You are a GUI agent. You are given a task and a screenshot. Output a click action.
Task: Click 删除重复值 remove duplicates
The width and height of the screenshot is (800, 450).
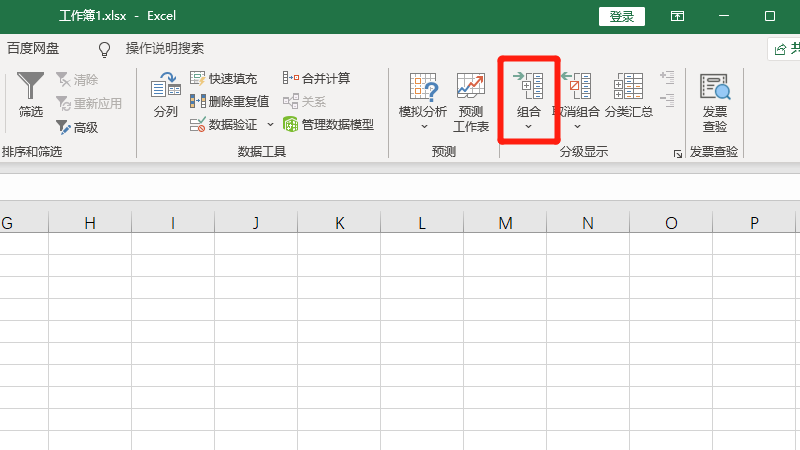pyautogui.click(x=229, y=101)
